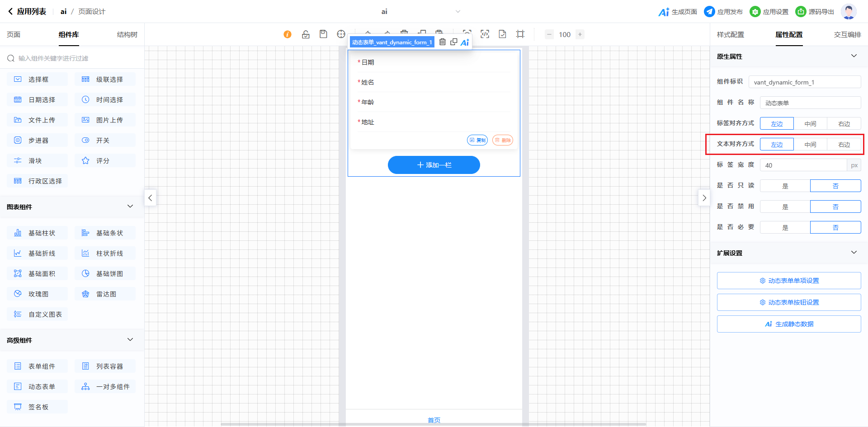
Task: Open the code view brackets icon
Action: click(x=485, y=34)
